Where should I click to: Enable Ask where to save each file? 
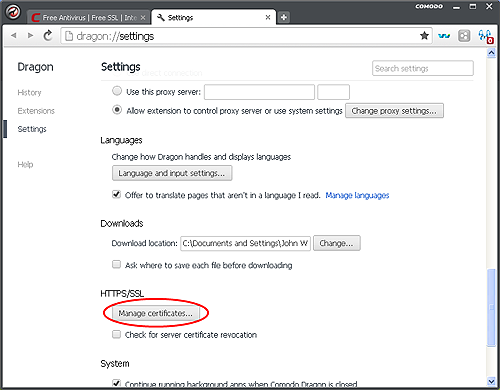[116, 265]
